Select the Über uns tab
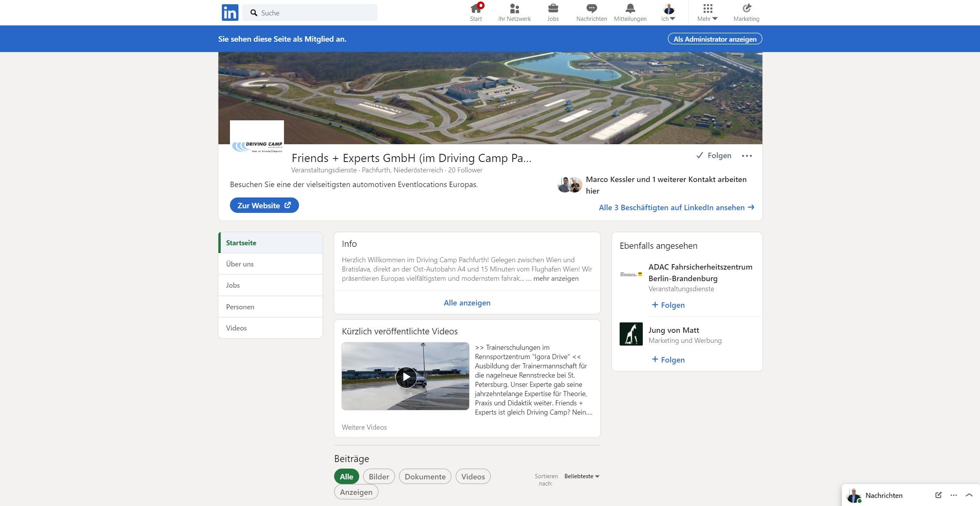 pos(270,264)
